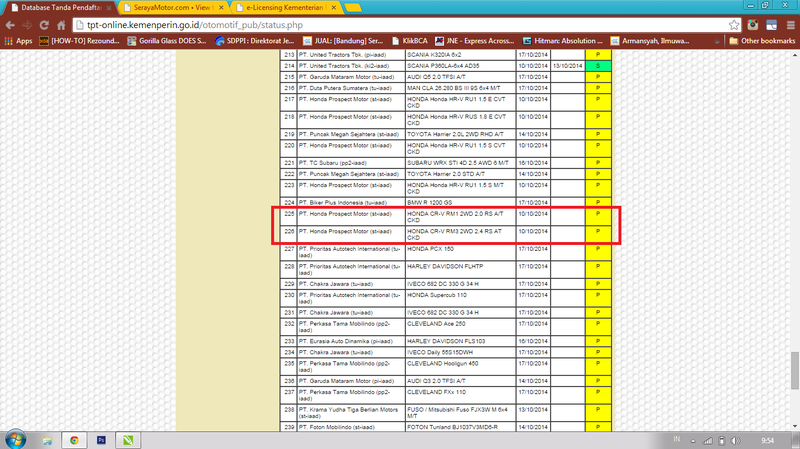Open the Armansyah, Ilmuwa... bookmark
Screen dimensions: 800x449
point(651,41)
